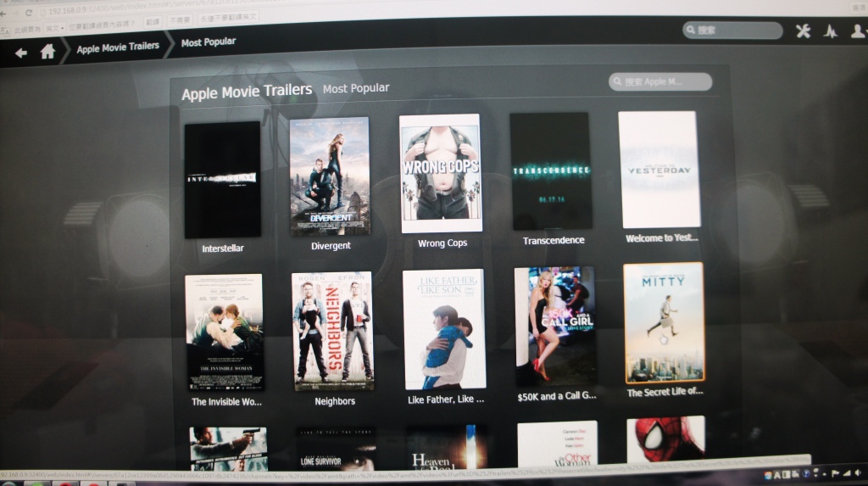
Task: Click 'Like Father, Like ...' caption text
Action: point(446,399)
